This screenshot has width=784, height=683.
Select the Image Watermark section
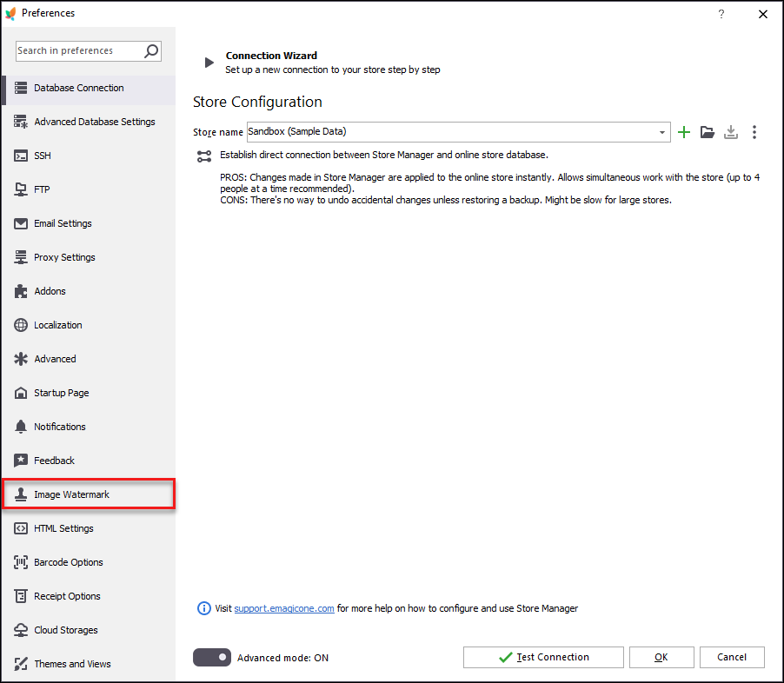click(89, 494)
